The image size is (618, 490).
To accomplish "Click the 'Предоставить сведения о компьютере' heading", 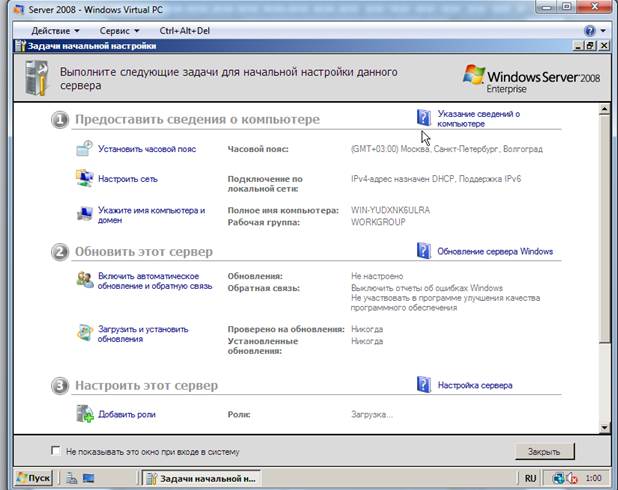I will pyautogui.click(x=197, y=119).
